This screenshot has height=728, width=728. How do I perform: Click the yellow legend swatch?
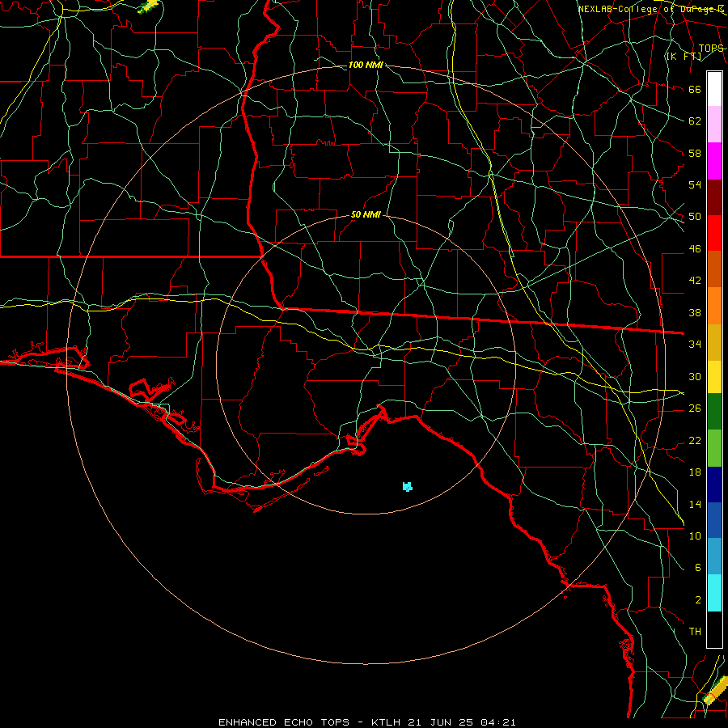click(714, 377)
